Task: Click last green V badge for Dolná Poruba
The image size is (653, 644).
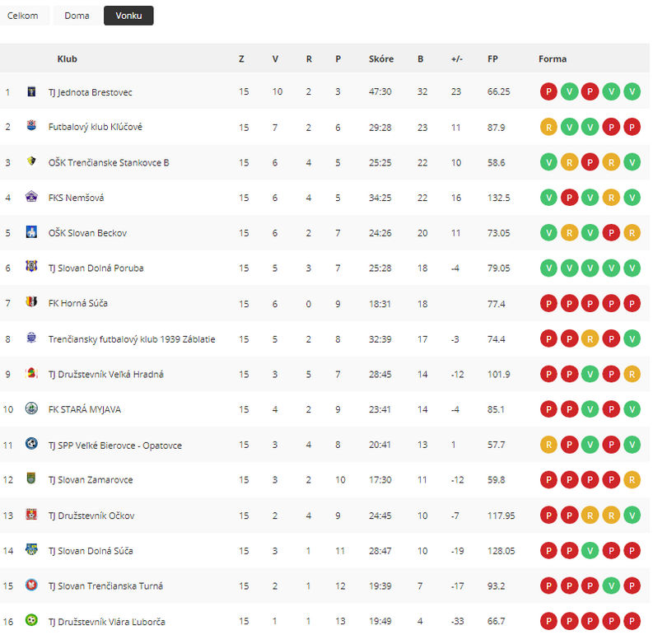Action: [632, 268]
